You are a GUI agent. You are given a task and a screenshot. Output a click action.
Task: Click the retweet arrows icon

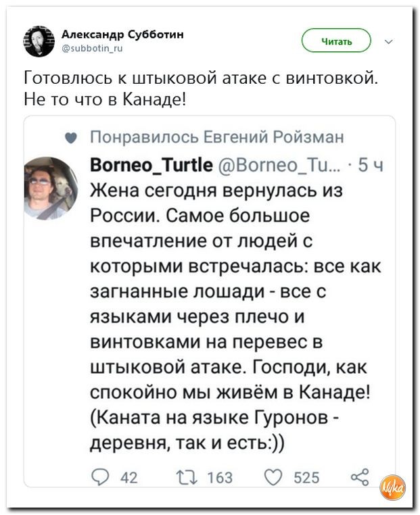pos(187,477)
